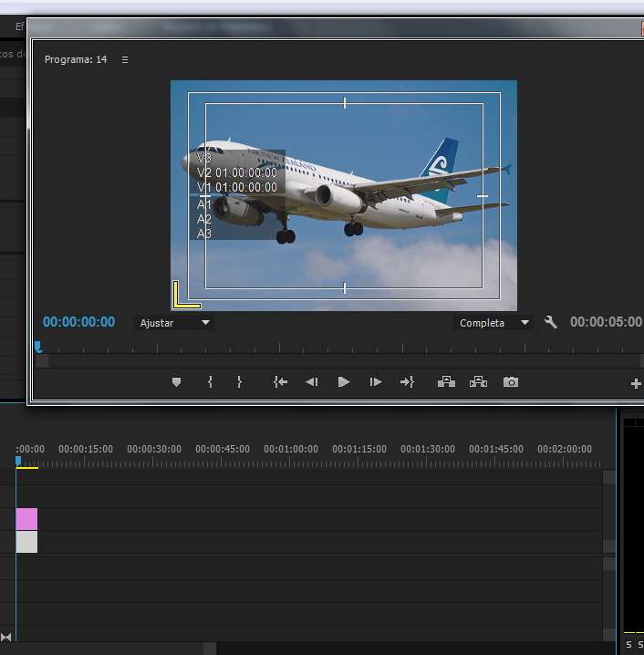The height and width of the screenshot is (655, 644).
Task: Open Programa: 14 panel menu
Action: (x=125, y=59)
